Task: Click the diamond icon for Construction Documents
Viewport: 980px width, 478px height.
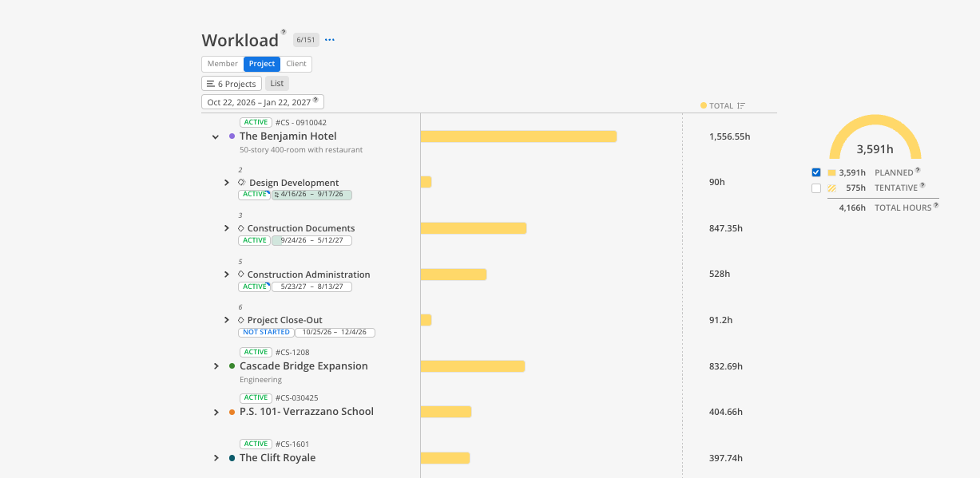Action: click(241, 228)
